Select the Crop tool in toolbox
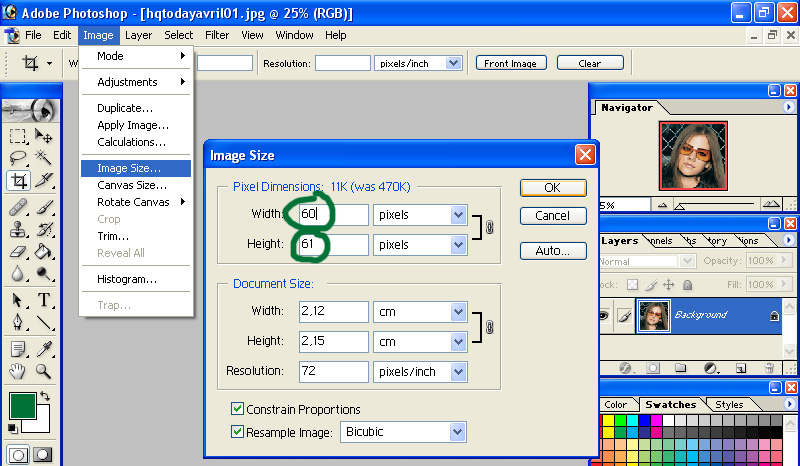This screenshot has height=466, width=800. click(18, 181)
